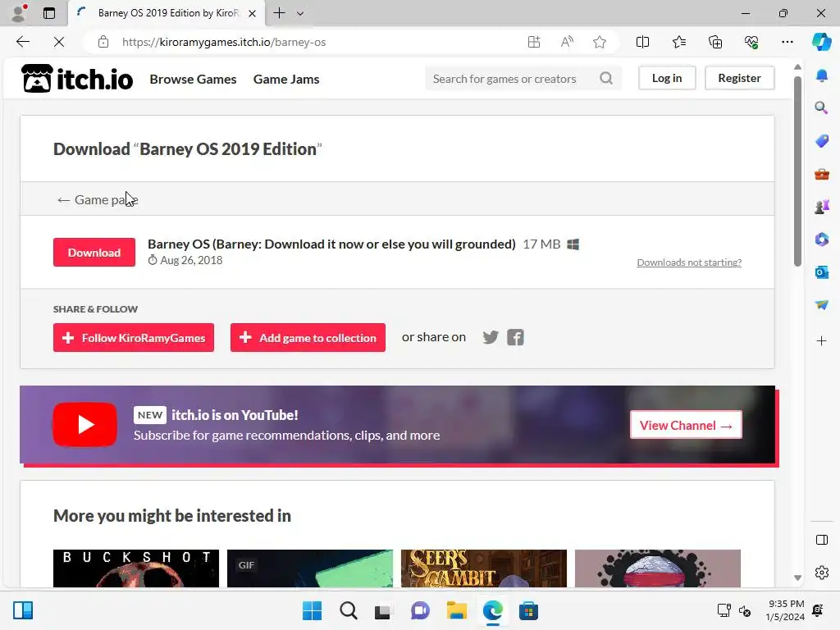Follow KiroRamyGames button
840x630 pixels.
click(x=134, y=337)
